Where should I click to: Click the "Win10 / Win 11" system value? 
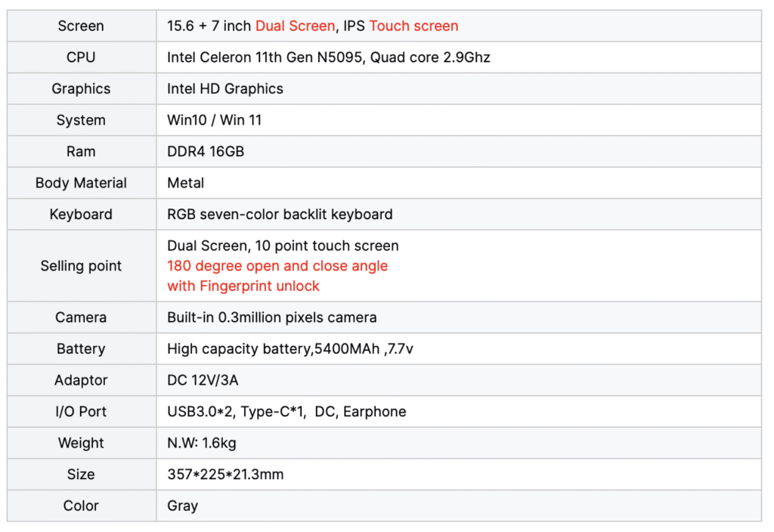[x=215, y=120]
